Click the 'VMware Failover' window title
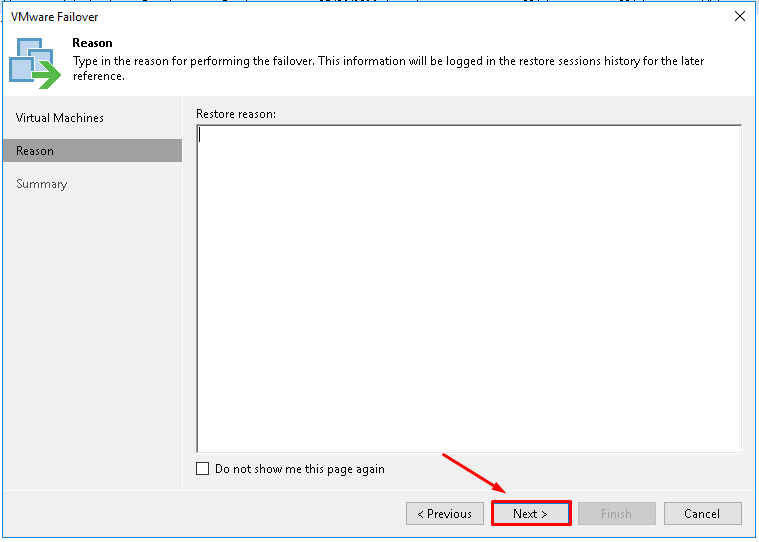This screenshot has width=759, height=542. (55, 17)
